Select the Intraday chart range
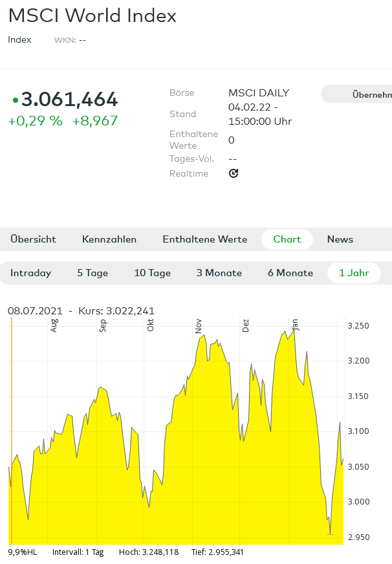 (30, 273)
